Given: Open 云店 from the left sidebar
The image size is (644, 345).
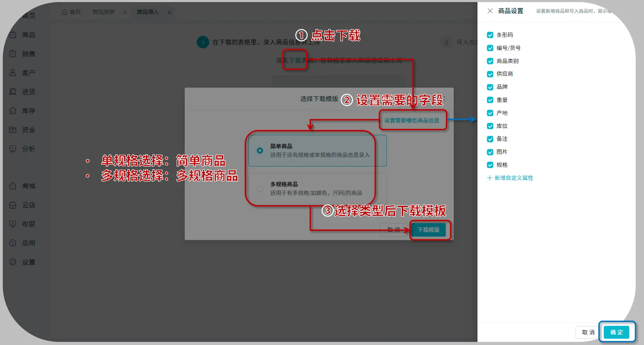Looking at the screenshot, I should [22, 205].
